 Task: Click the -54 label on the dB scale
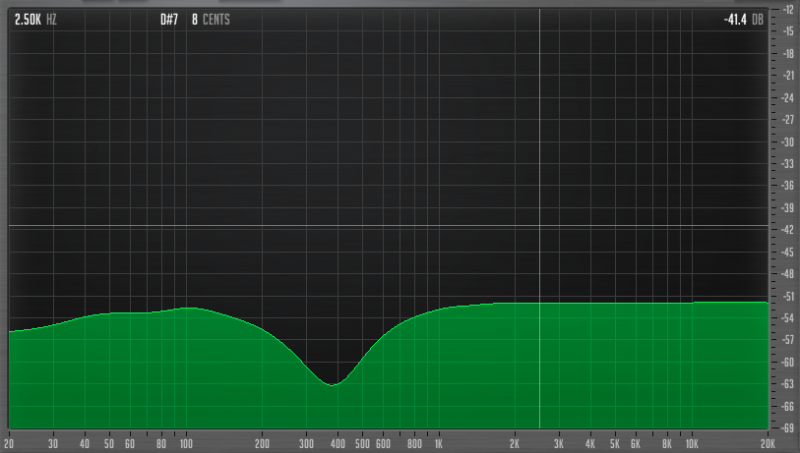788,318
